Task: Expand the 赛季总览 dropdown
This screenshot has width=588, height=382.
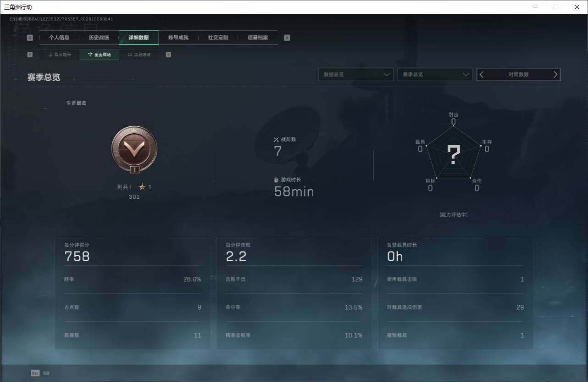Action: 435,74
